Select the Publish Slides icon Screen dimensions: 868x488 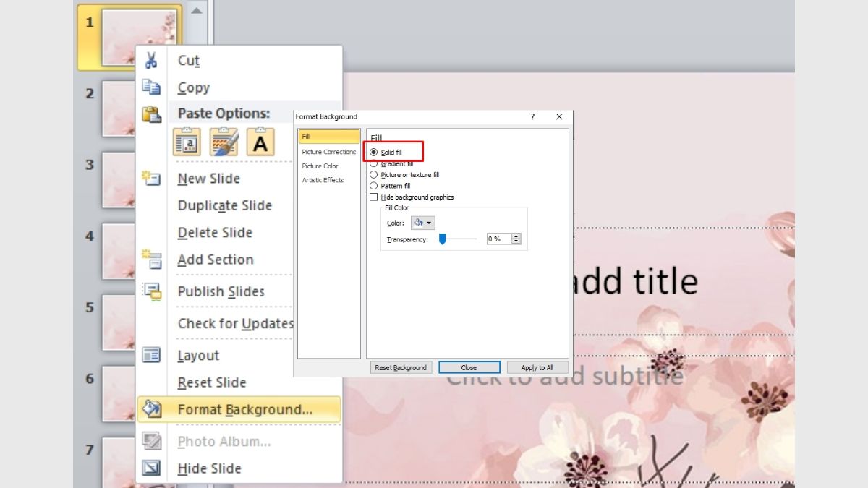153,291
